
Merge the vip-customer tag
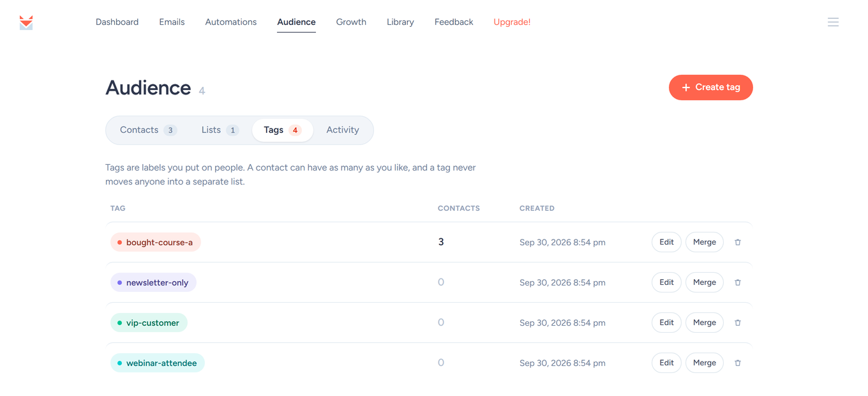click(705, 323)
